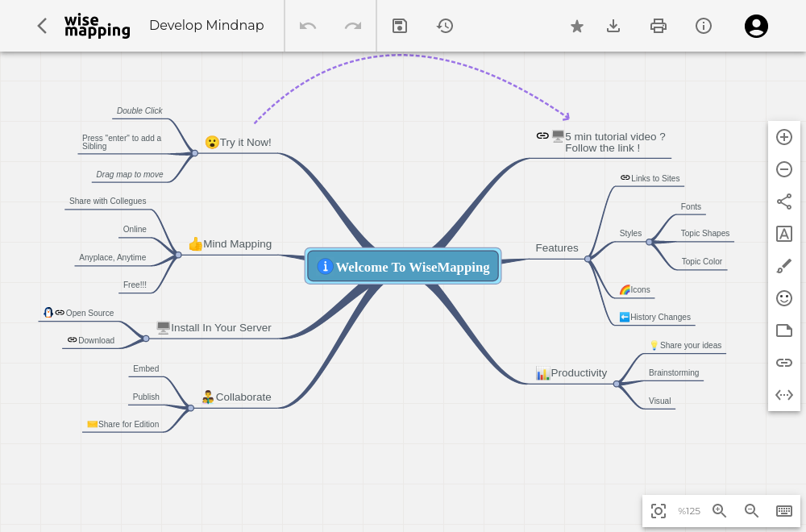Open the link icon beside Links to Sites
The image size is (806, 532).
coord(625,177)
